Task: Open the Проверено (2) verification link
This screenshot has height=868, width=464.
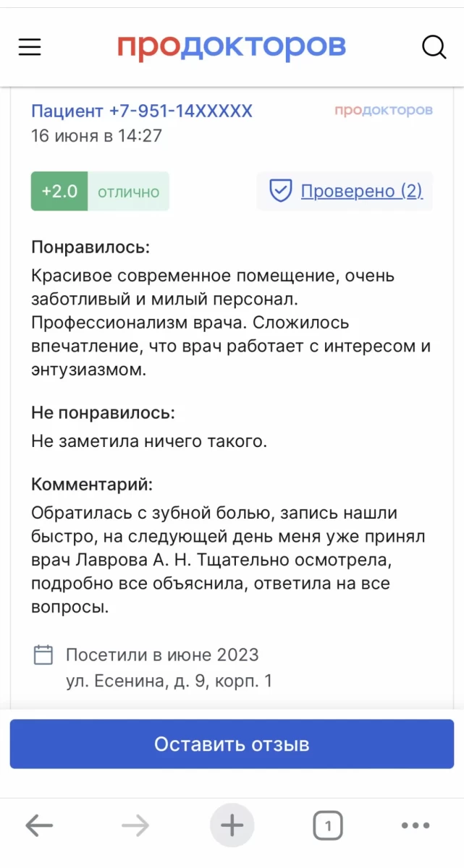Action: [362, 190]
